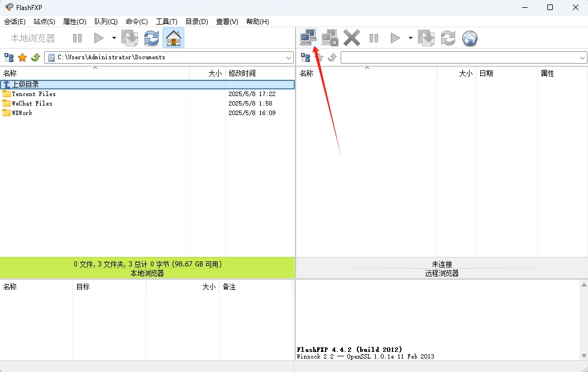The image size is (588, 372).
Task: Open the 工具 menu
Action: pos(166,21)
